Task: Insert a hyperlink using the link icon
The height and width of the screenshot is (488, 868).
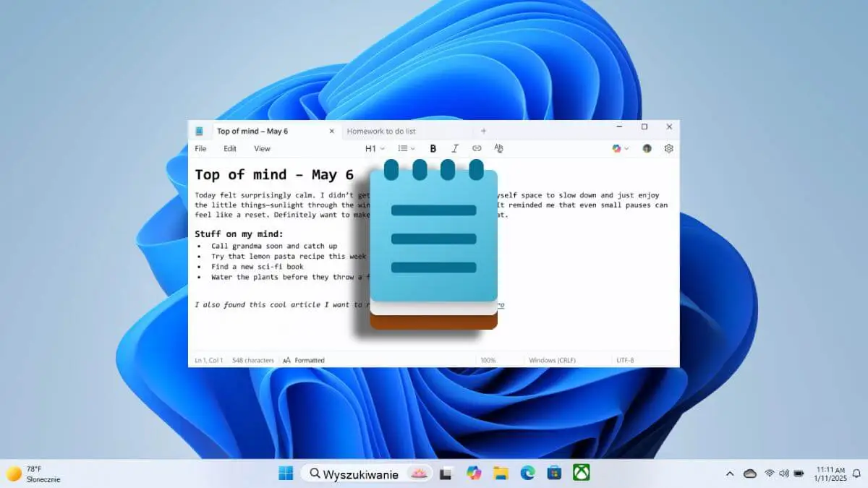Action: pos(477,148)
